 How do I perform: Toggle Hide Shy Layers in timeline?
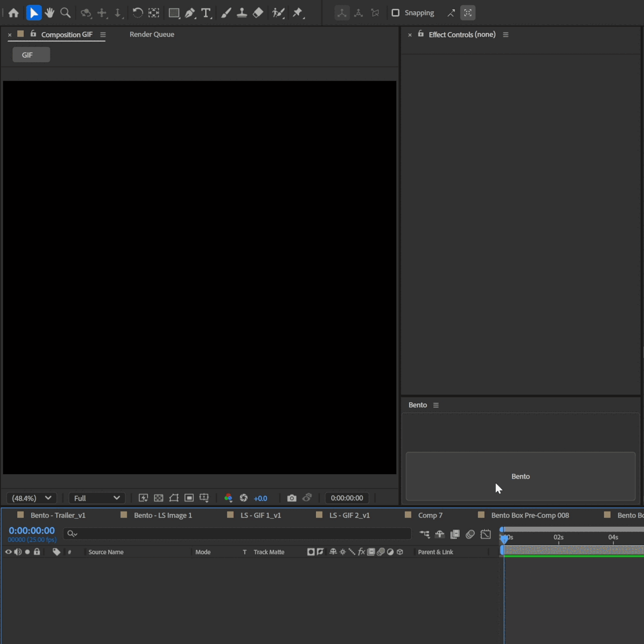[440, 534]
